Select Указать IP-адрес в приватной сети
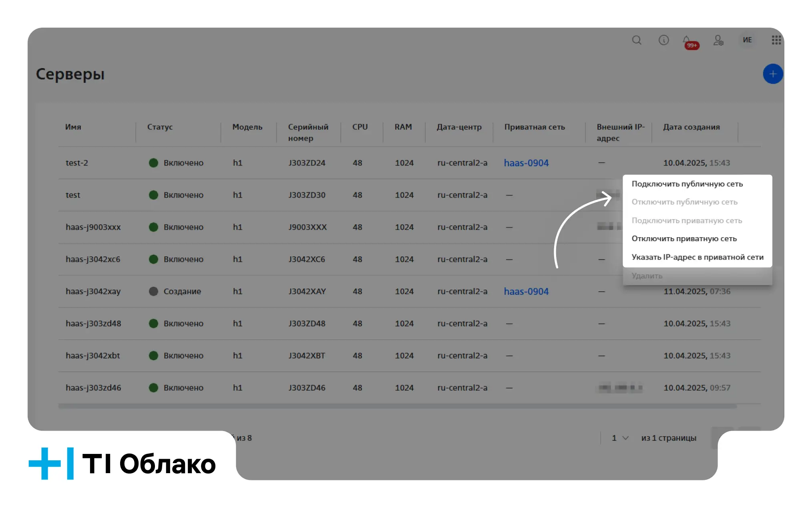This screenshot has height=508, width=812. (697, 257)
